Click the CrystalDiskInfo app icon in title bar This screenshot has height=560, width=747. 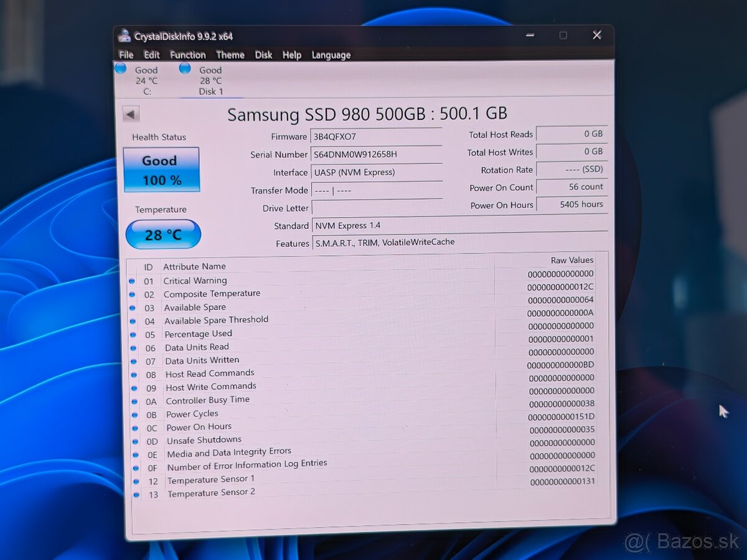coord(125,36)
